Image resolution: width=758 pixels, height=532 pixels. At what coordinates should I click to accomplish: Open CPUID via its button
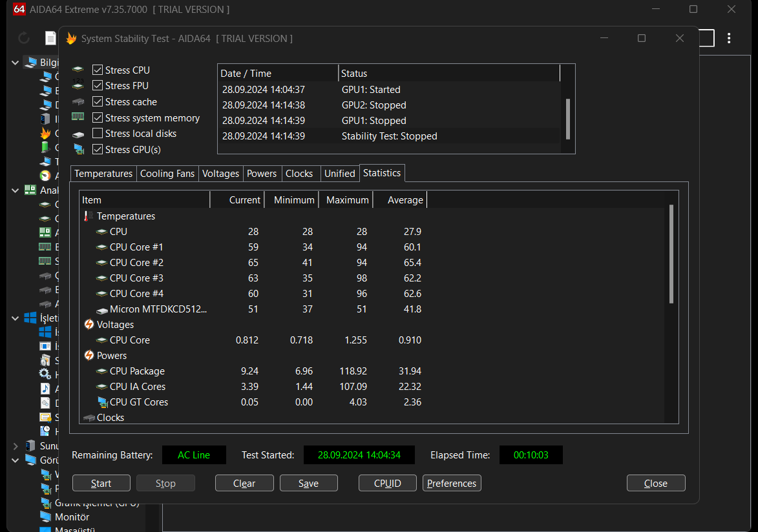tap(387, 483)
